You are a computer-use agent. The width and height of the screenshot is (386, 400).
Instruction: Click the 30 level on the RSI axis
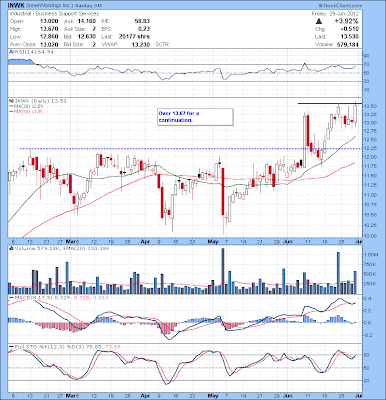(x=368, y=81)
